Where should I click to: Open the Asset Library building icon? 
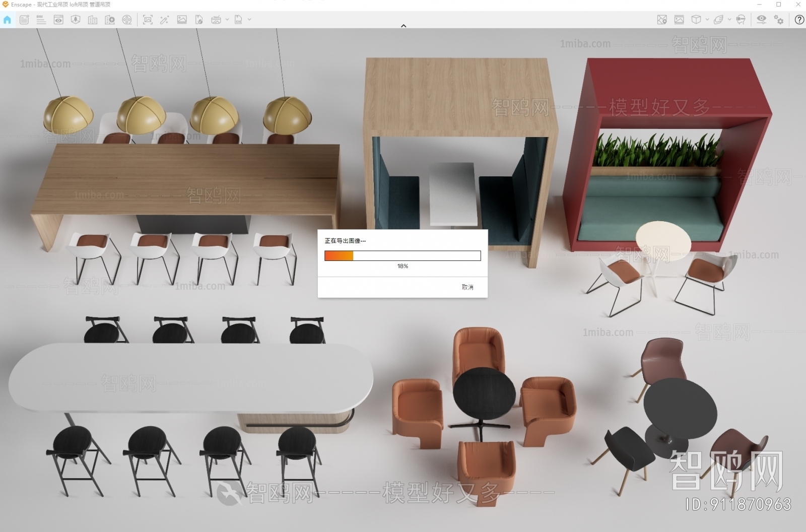tap(93, 20)
